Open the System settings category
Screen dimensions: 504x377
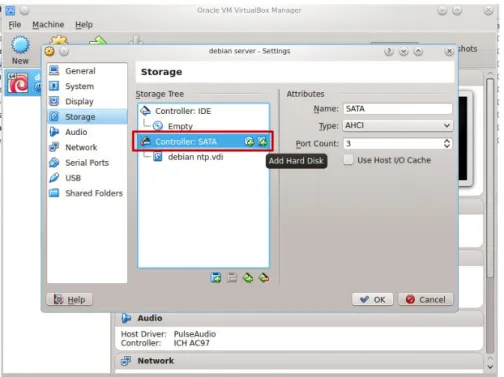[x=87, y=86]
